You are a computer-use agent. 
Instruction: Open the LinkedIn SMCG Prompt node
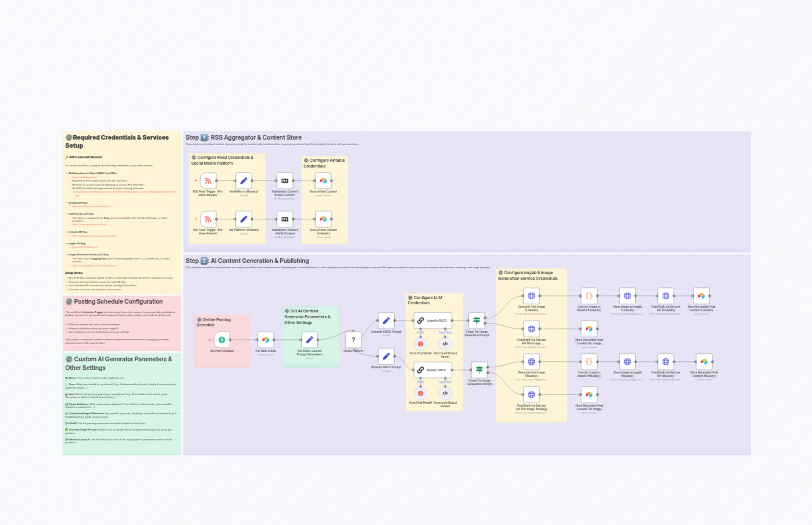pyautogui.click(x=386, y=321)
